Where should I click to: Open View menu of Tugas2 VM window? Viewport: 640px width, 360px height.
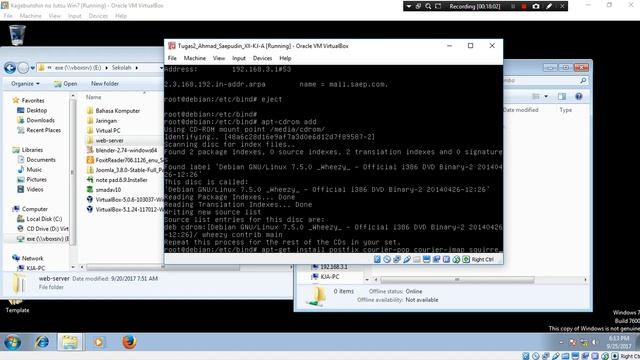coord(219,58)
